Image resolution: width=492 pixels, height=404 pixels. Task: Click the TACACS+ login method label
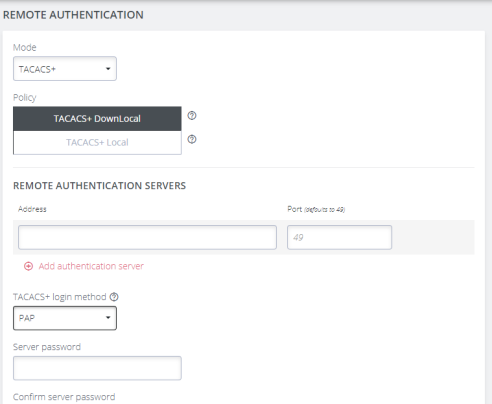[x=60, y=297]
